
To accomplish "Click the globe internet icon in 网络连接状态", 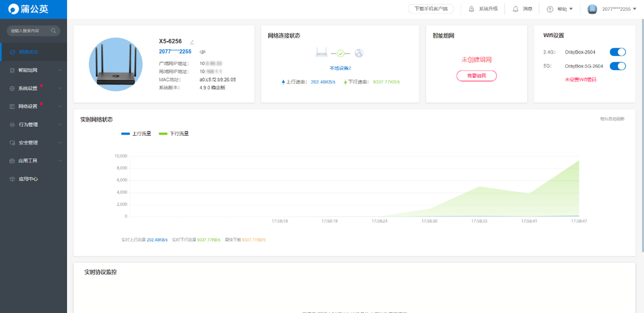I will point(359,53).
